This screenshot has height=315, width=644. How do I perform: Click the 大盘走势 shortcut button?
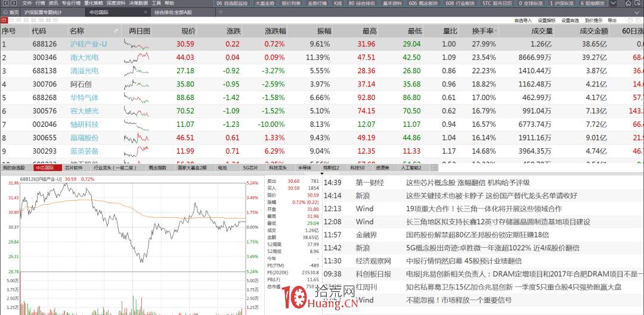tap(264, 4)
